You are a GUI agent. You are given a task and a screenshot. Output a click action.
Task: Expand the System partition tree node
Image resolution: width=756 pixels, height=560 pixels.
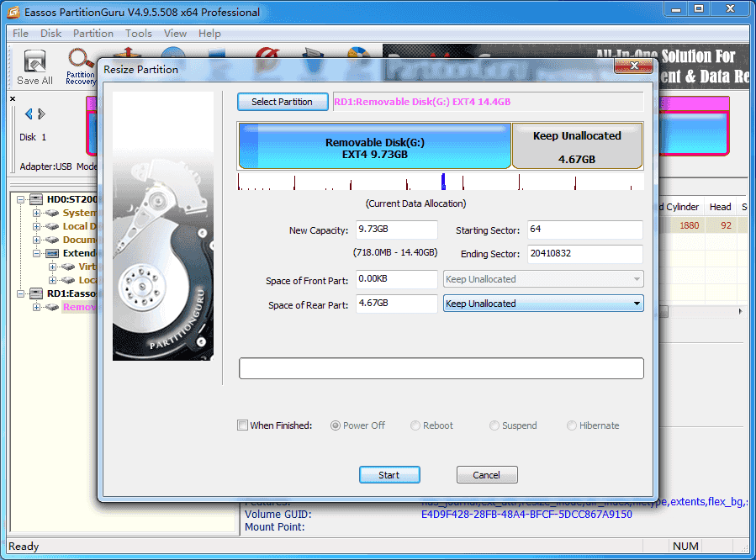[x=36, y=213]
